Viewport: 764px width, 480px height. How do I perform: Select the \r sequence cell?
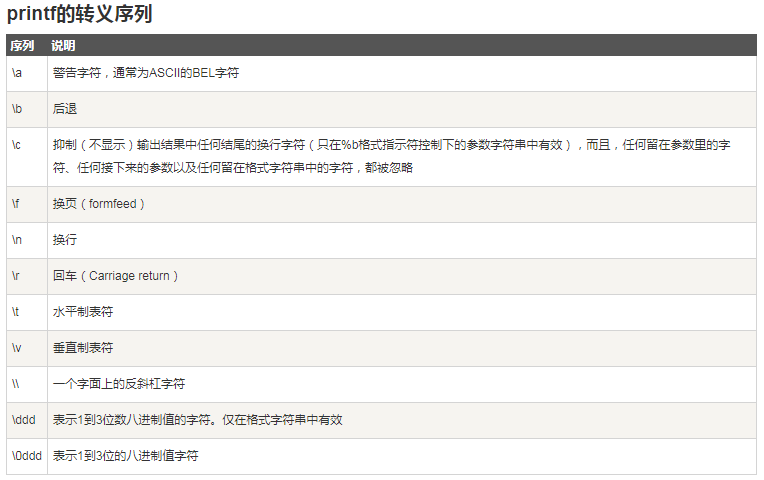[27, 277]
